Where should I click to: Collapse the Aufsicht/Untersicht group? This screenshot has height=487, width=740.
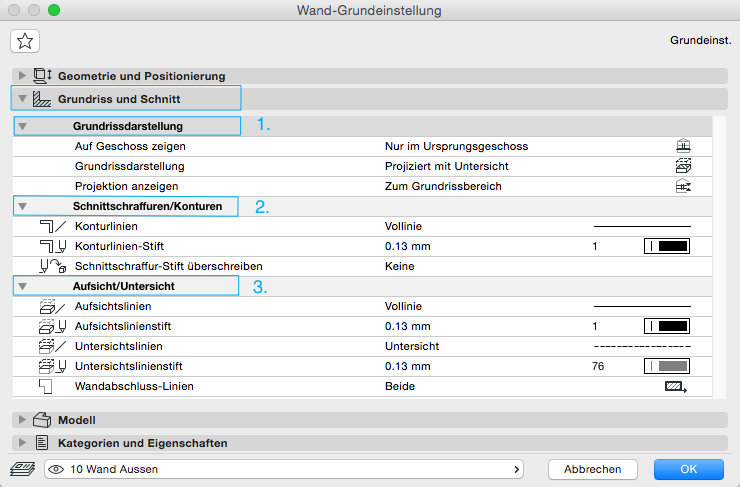click(x=22, y=287)
